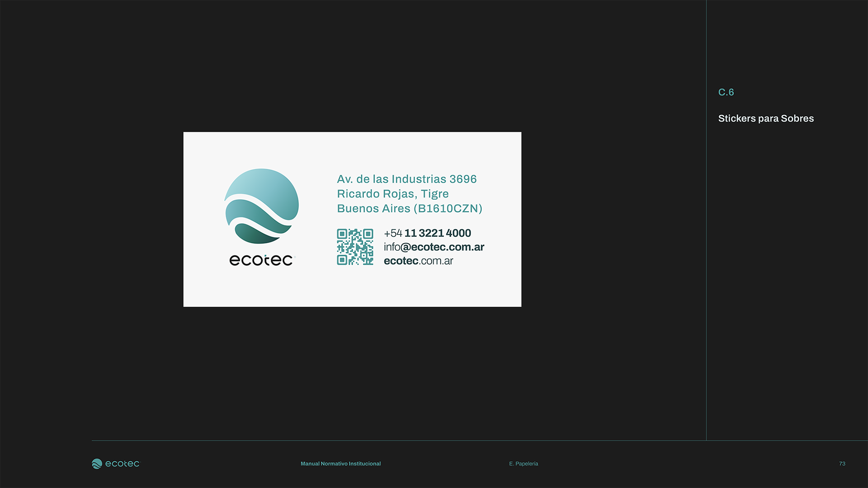868x488 pixels.
Task: Click the footer ecotec logo icon
Action: tap(97, 464)
